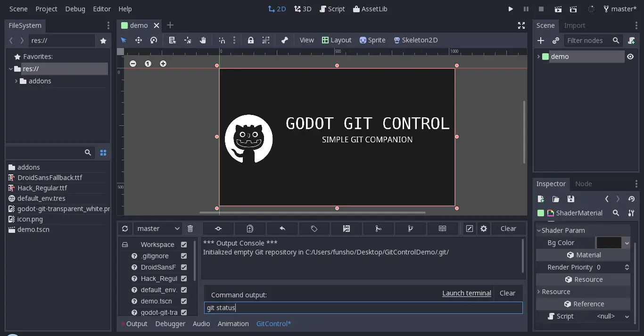Select the Move mode tool
644x336 pixels.
click(139, 40)
